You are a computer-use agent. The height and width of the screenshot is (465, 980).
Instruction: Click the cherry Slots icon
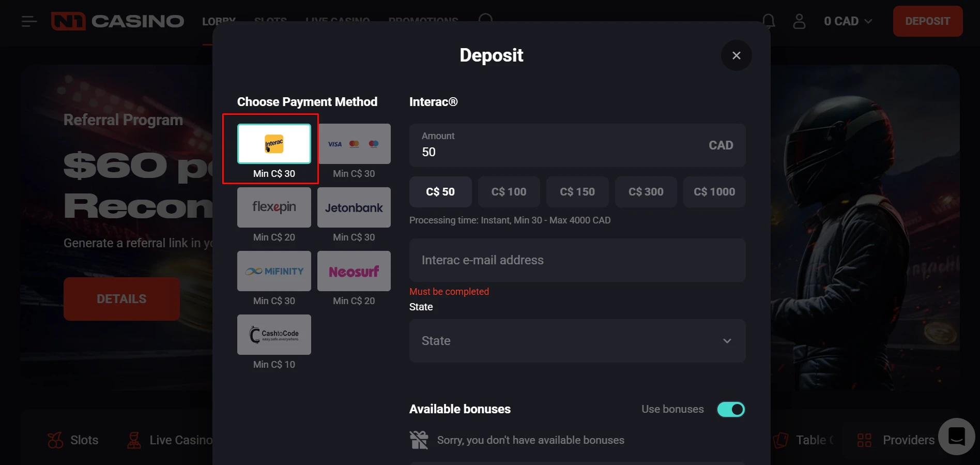pos(55,440)
